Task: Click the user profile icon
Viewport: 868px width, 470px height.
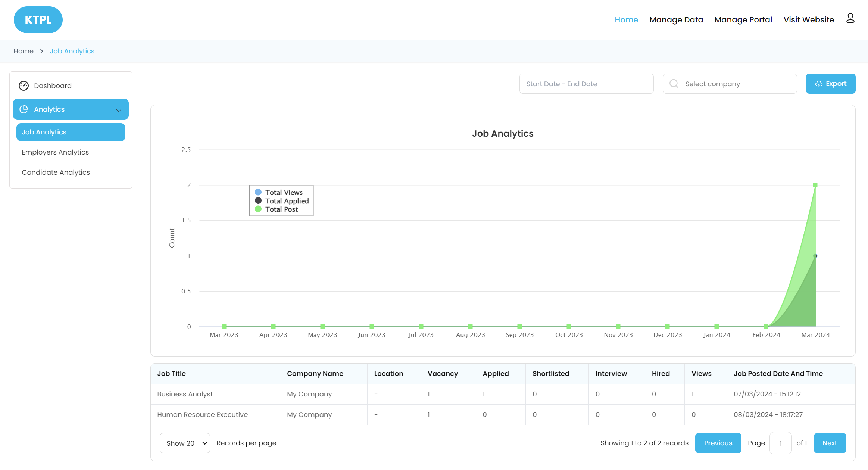Action: pos(850,18)
